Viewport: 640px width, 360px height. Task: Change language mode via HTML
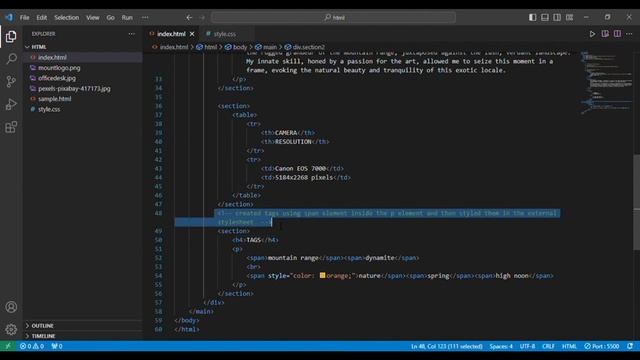coord(569,346)
